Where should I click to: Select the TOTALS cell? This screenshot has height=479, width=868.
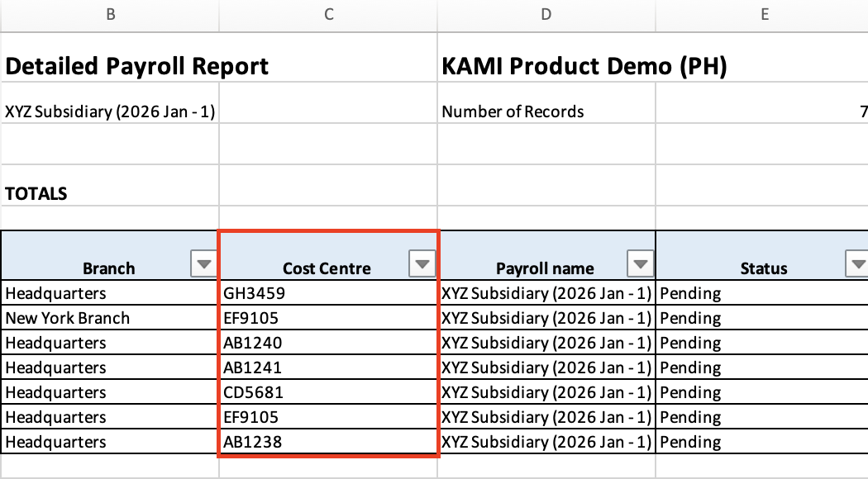pyautogui.click(x=110, y=185)
